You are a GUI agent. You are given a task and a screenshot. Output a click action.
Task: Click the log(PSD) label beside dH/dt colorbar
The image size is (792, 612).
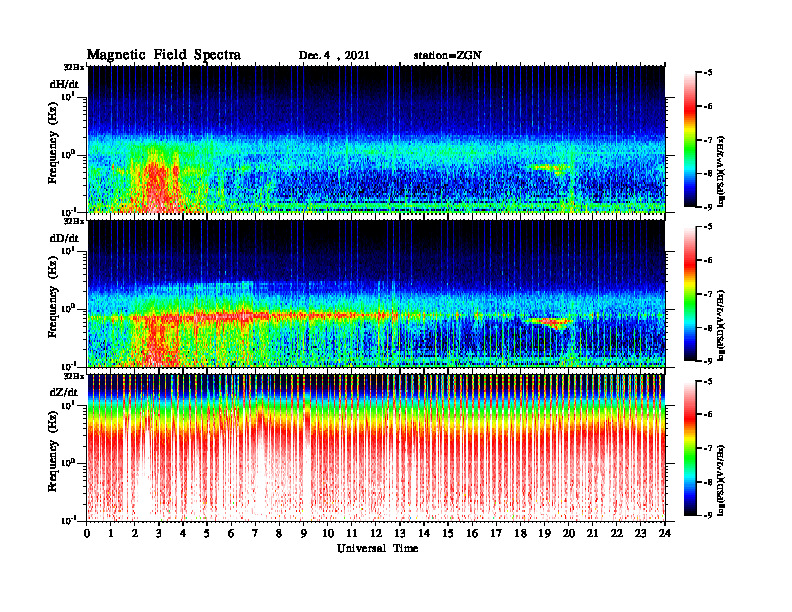[x=721, y=171]
